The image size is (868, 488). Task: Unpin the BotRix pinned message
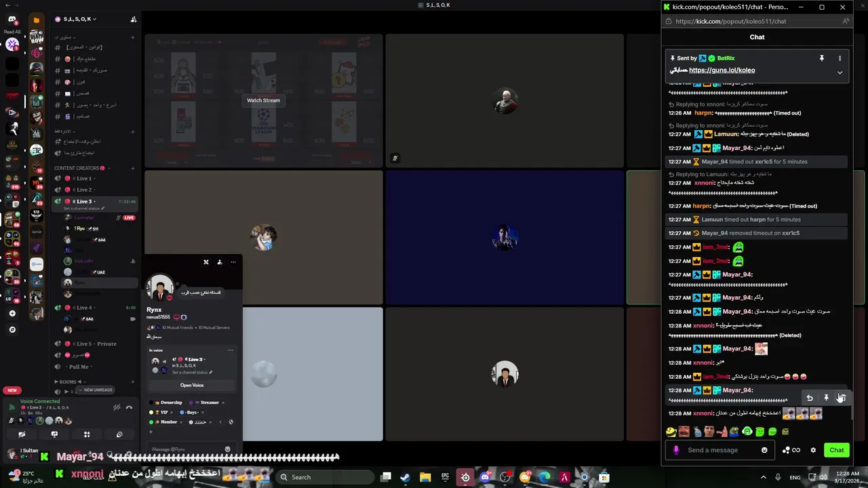pos(822,58)
